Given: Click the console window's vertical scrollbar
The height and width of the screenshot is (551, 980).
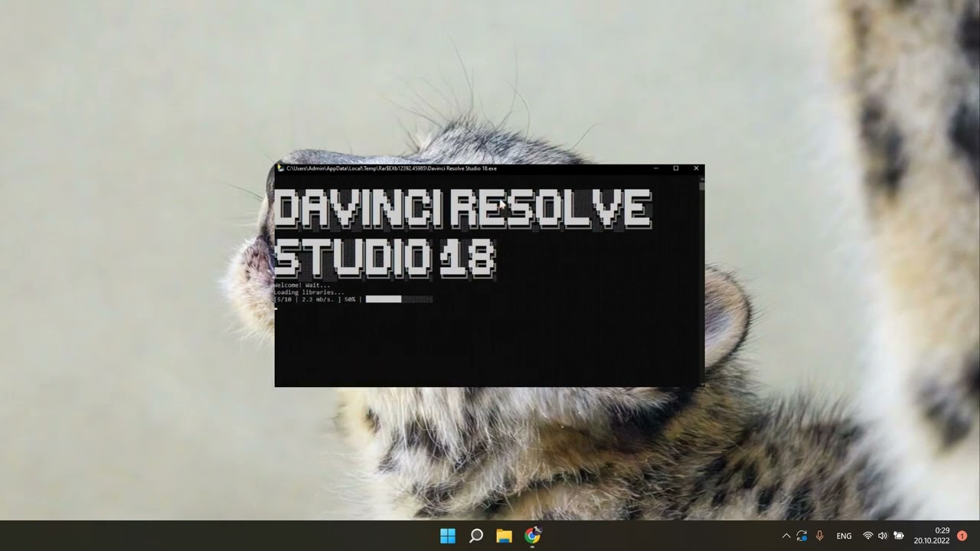Looking at the screenshot, I should point(701,280).
